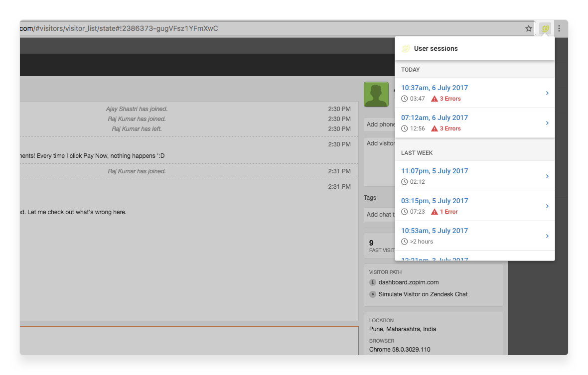Click the 'Pay Now, nothing happens' chat message
Image resolution: width=588 pixels, height=375 pixels.
point(92,156)
